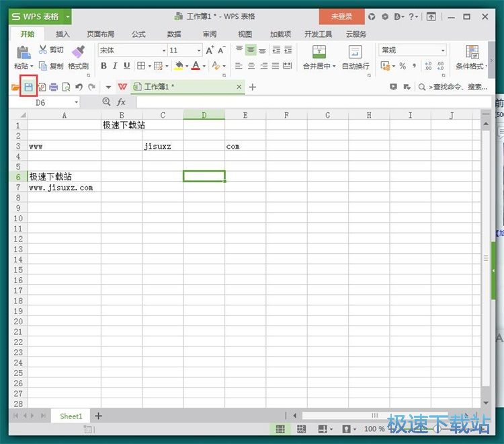Toggle justify alignment
The width and height of the screenshot is (504, 444).
click(276, 66)
